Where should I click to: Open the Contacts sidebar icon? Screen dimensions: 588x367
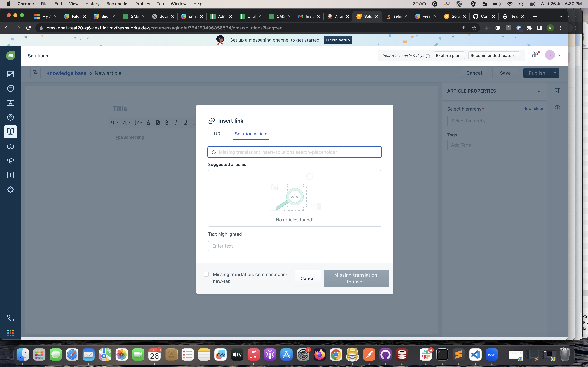pos(10,117)
